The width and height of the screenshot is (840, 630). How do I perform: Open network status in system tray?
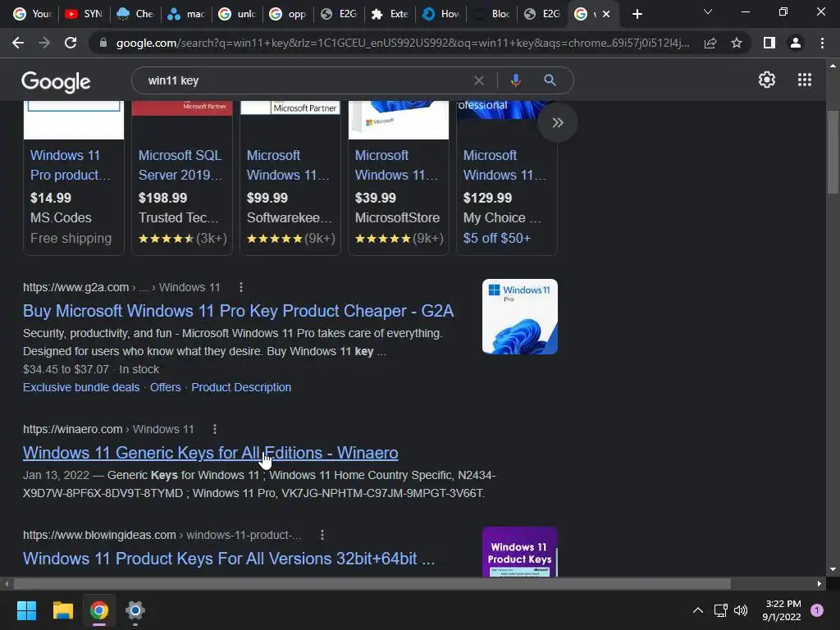coord(720,610)
